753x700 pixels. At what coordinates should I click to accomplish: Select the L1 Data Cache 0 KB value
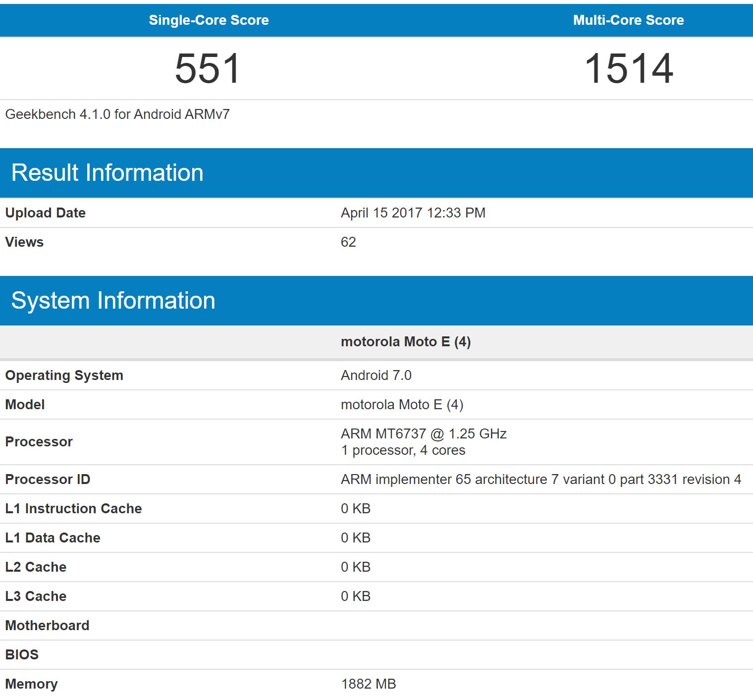tap(356, 538)
